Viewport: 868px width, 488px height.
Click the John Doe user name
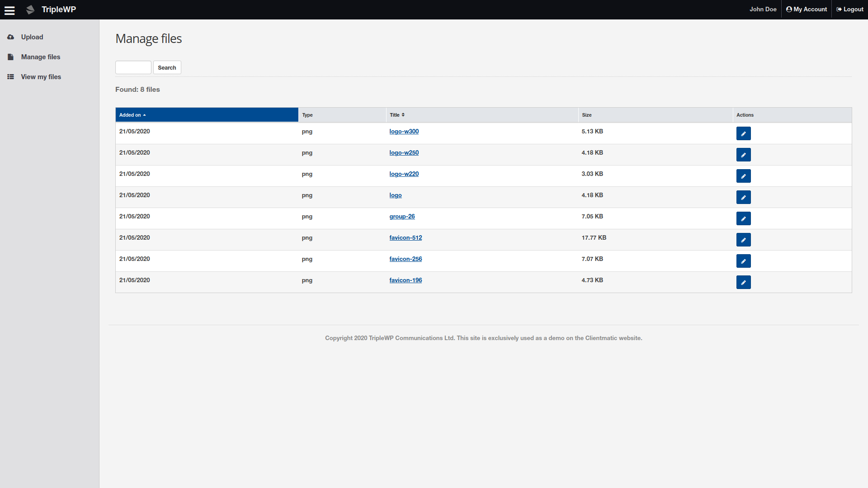pyautogui.click(x=763, y=9)
